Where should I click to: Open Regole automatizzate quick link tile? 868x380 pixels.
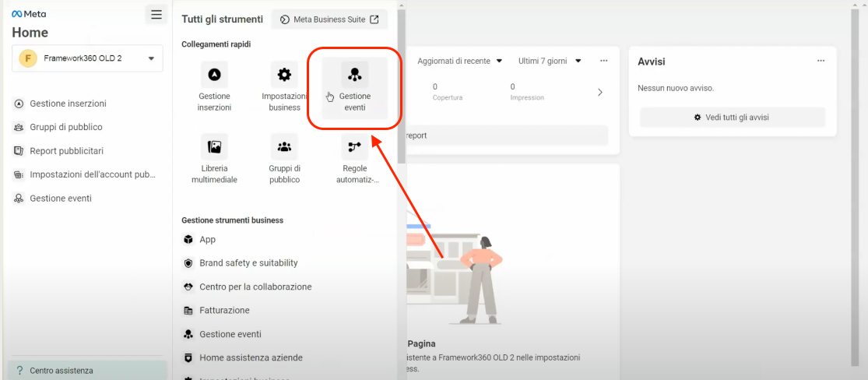[x=355, y=160]
